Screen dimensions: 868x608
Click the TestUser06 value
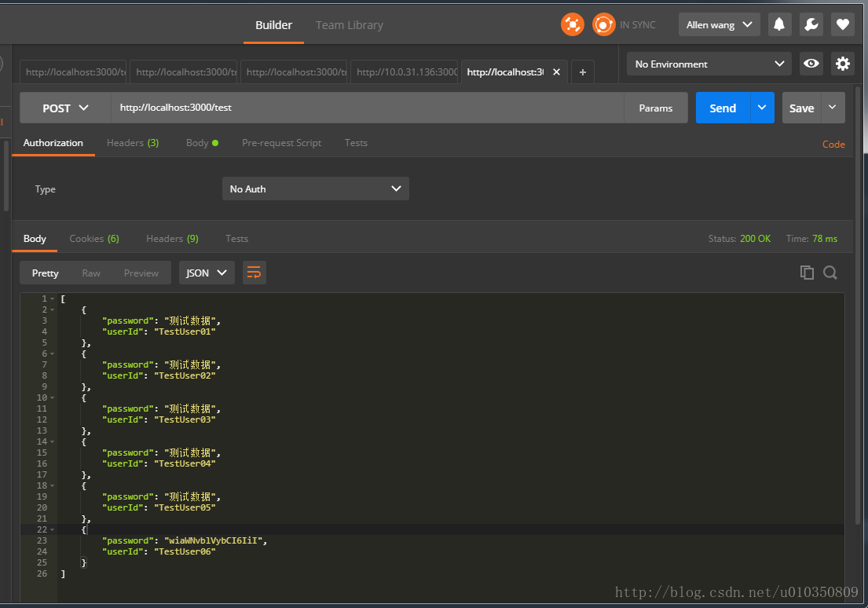tap(185, 551)
